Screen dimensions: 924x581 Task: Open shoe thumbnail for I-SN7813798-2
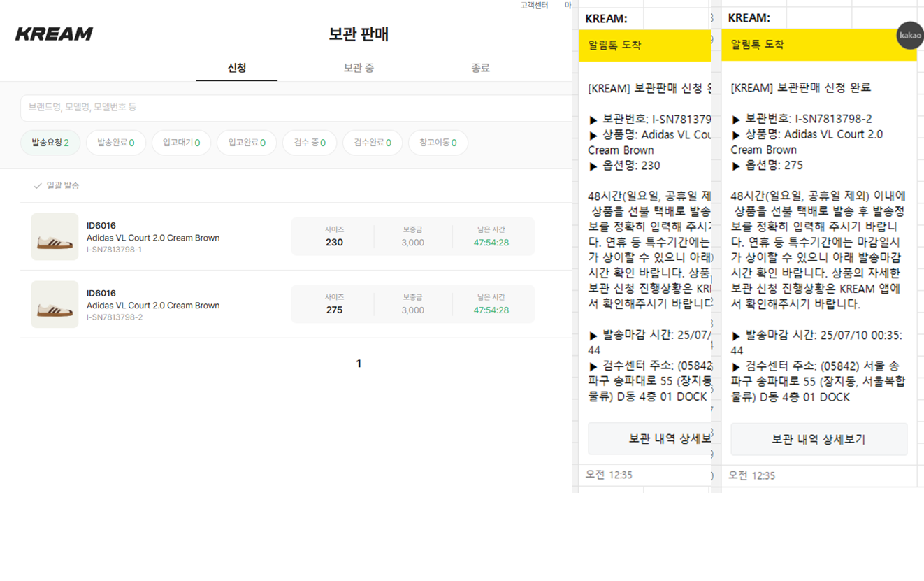(55, 304)
